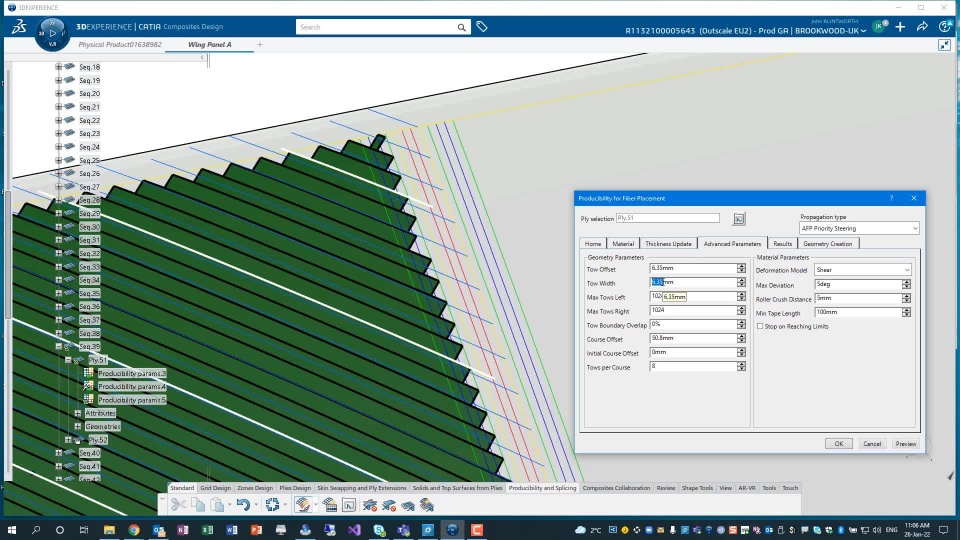Image resolution: width=960 pixels, height=540 pixels.
Task: Click the Share arrow icon
Action: (x=922, y=27)
